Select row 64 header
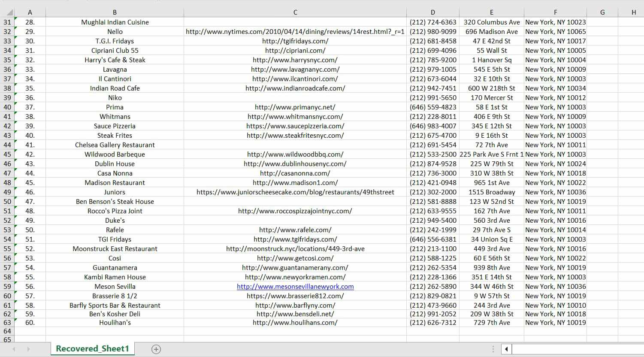 (x=7, y=331)
